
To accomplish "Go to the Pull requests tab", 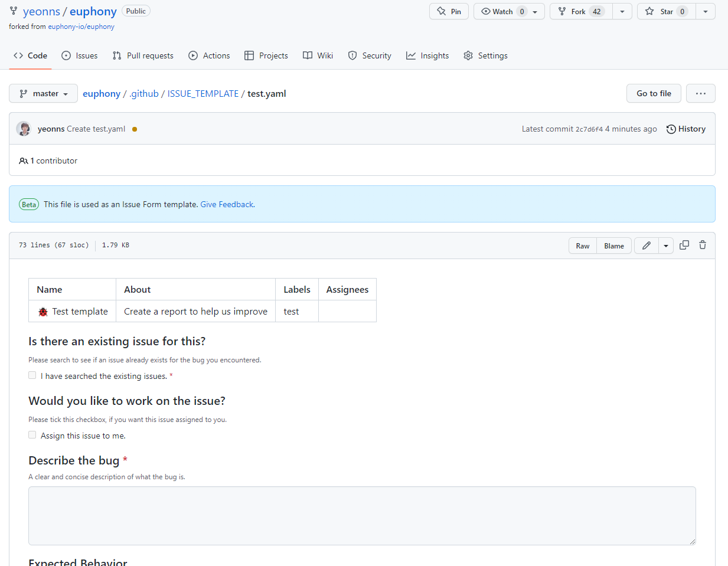I will (x=143, y=55).
